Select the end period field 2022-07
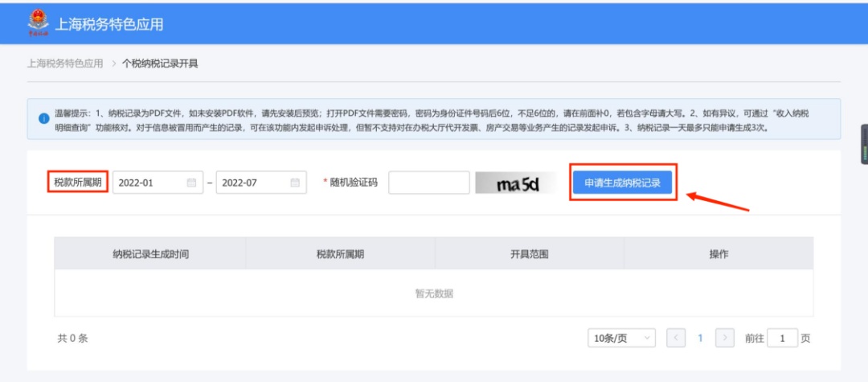The height and width of the screenshot is (382, 868). coord(252,183)
